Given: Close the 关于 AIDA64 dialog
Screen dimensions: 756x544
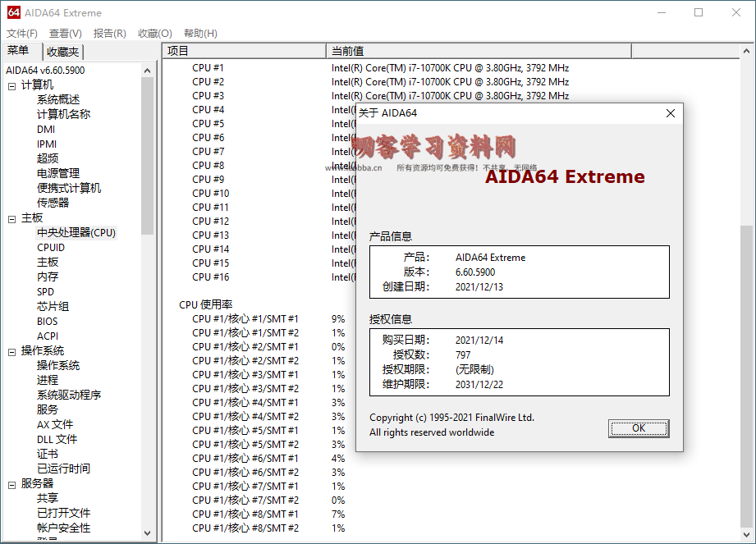Looking at the screenshot, I should click(x=671, y=113).
